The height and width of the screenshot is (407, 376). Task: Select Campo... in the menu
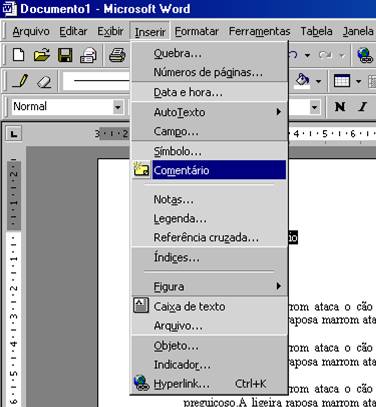click(209, 131)
